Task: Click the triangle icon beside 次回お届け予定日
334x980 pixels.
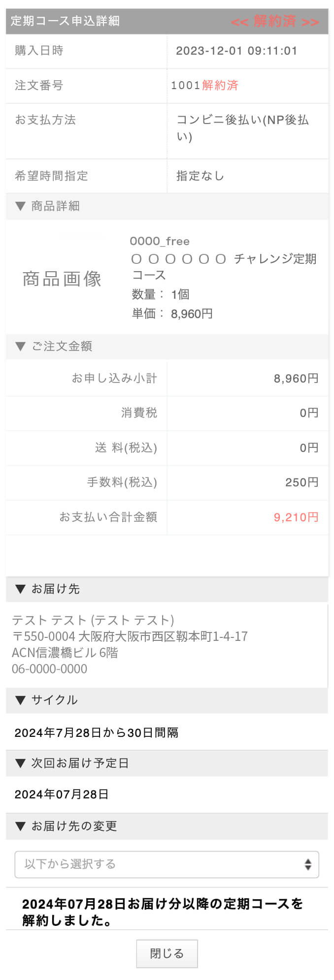Action: (x=20, y=763)
